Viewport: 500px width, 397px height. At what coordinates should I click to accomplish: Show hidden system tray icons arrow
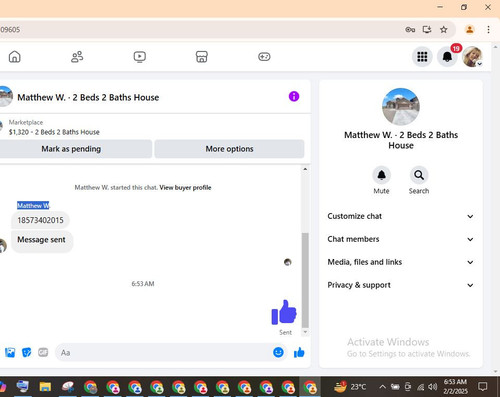pos(383,387)
